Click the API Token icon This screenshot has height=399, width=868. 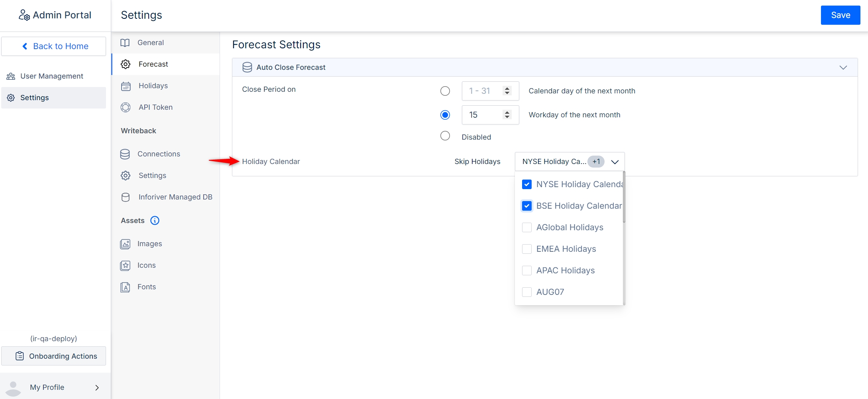(126, 107)
